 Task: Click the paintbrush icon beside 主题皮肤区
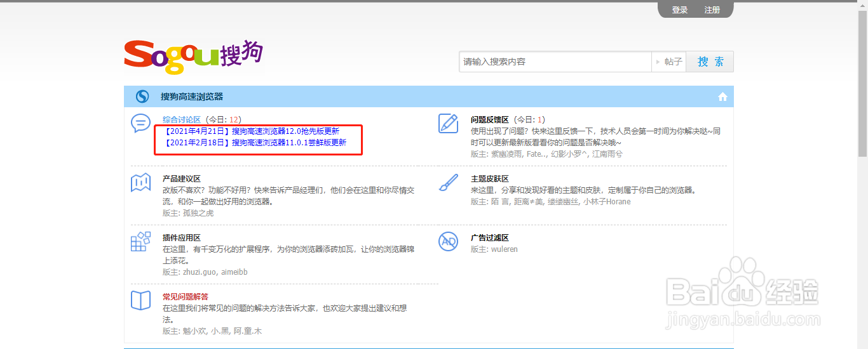coord(449,183)
